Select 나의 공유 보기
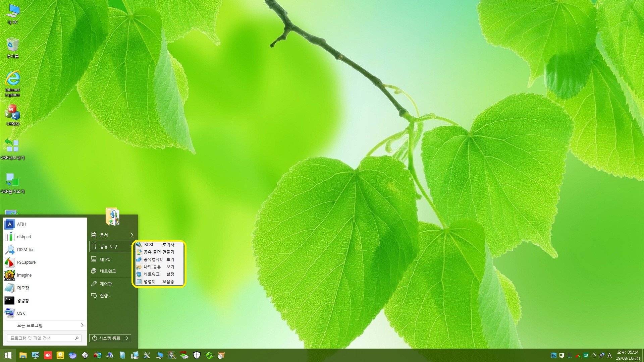644x362 pixels. (159, 266)
